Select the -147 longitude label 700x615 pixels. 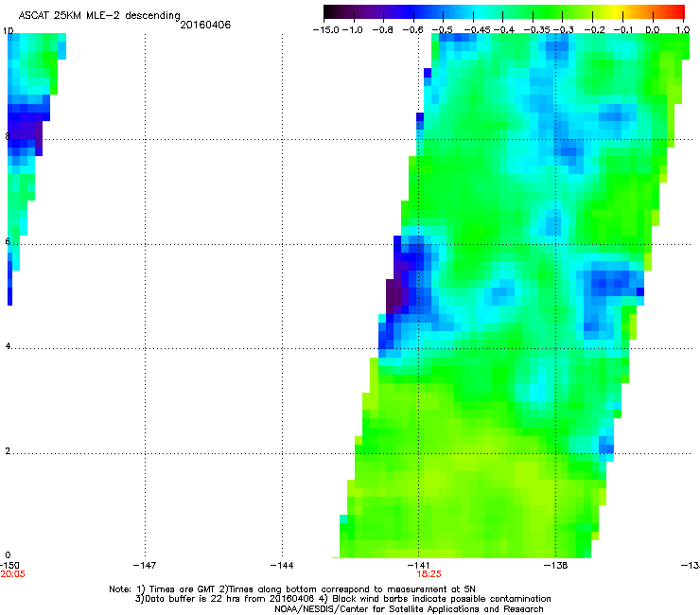coord(145,566)
